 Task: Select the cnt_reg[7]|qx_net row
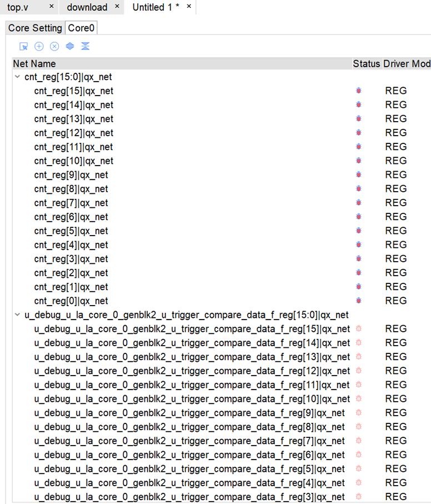coord(222,202)
